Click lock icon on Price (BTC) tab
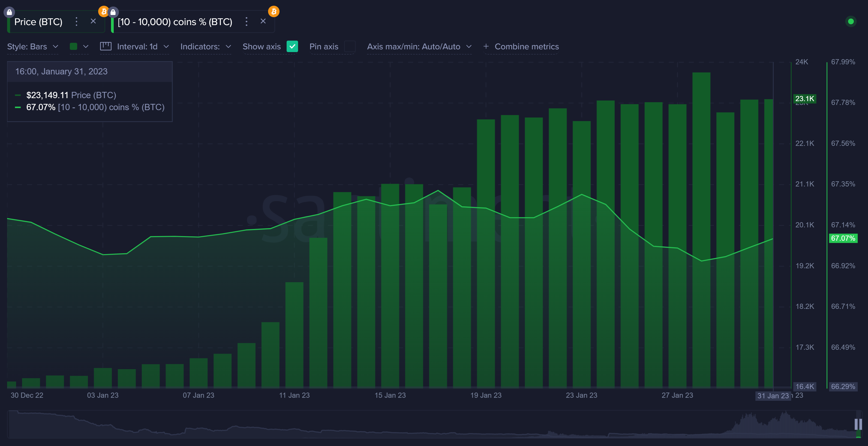 pos(9,12)
